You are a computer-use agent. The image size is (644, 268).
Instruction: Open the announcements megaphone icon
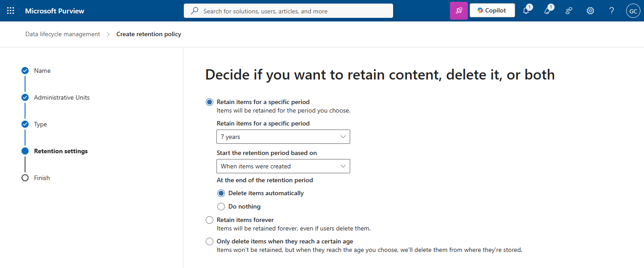(x=547, y=11)
